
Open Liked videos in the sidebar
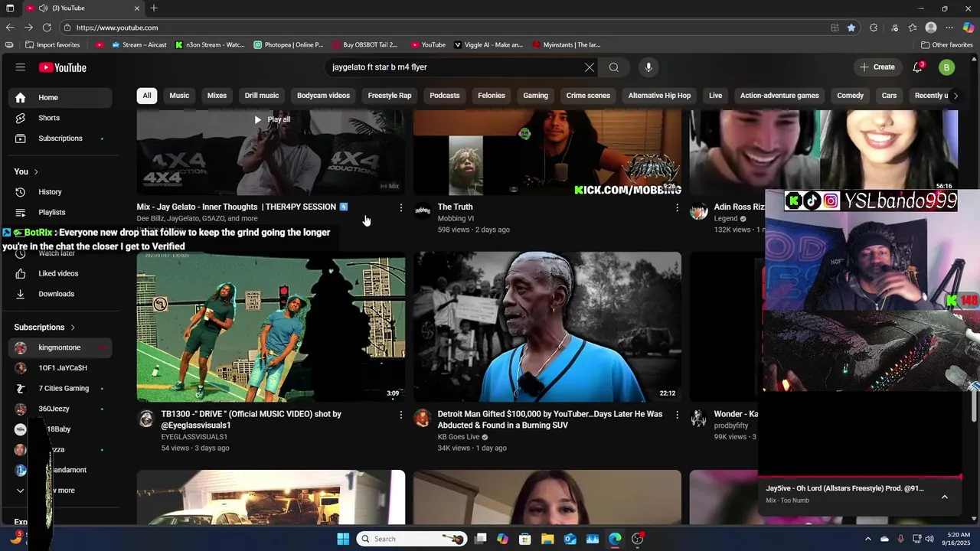point(60,273)
